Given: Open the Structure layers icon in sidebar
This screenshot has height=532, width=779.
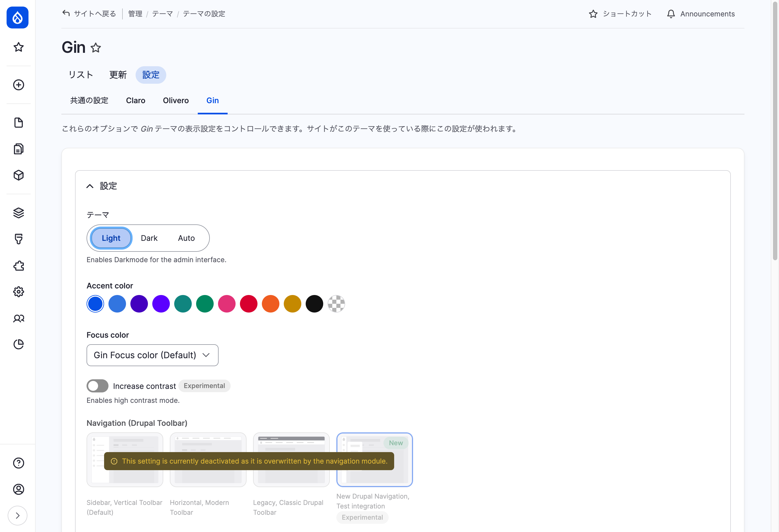Looking at the screenshot, I should tap(18, 213).
